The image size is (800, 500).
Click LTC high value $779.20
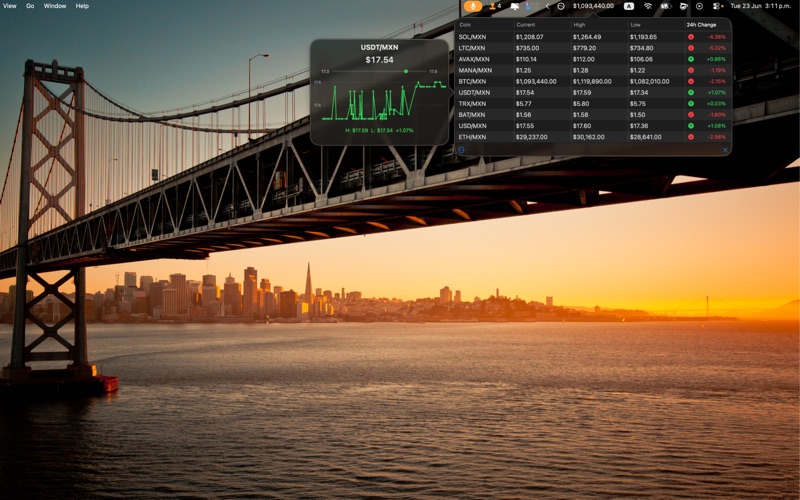pyautogui.click(x=584, y=48)
